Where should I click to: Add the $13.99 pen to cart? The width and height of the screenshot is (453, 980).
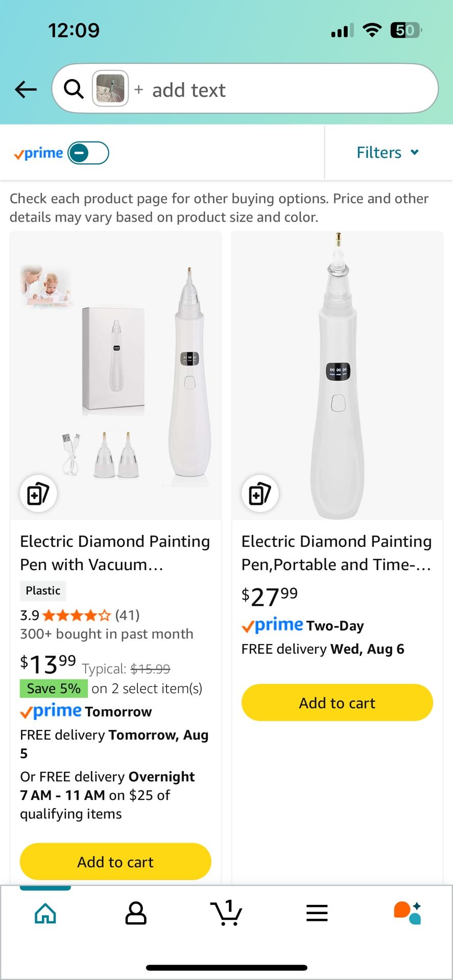(x=115, y=862)
